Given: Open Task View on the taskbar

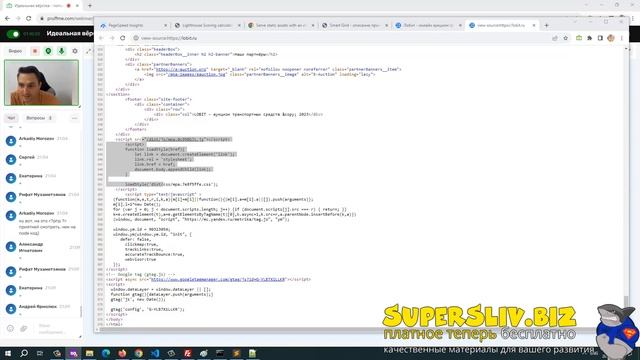Looking at the screenshot, I should (40, 353).
